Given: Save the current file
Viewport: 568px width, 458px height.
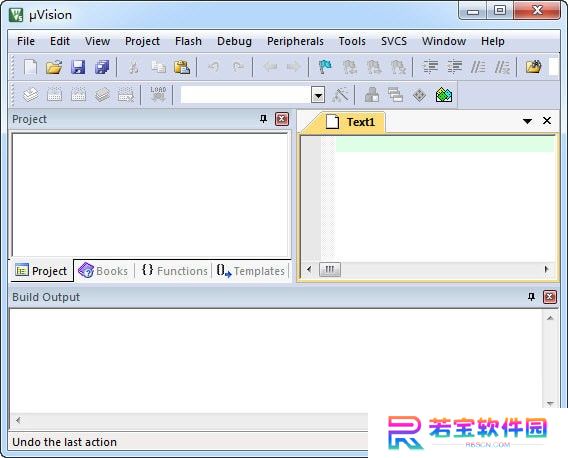Looking at the screenshot, I should coord(78,67).
